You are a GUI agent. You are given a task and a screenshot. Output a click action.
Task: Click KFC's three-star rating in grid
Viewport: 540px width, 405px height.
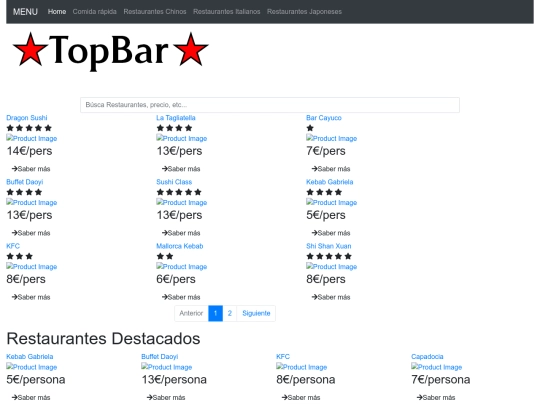point(20,256)
